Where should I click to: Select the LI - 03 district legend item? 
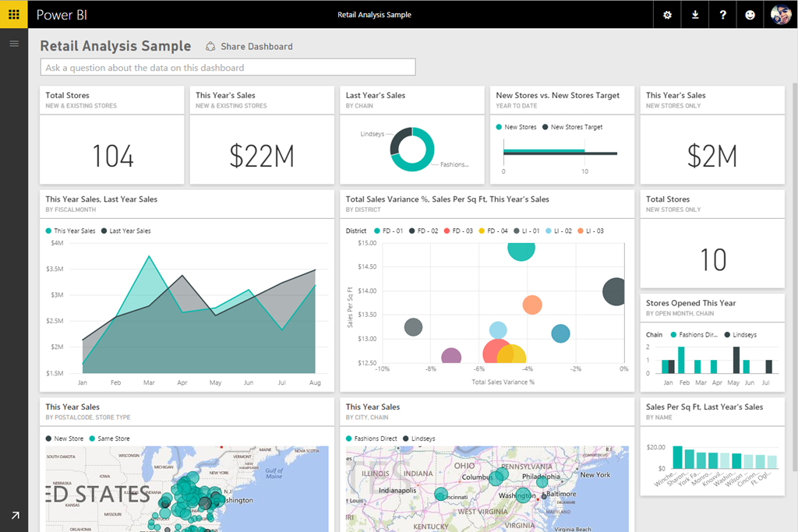click(591, 231)
